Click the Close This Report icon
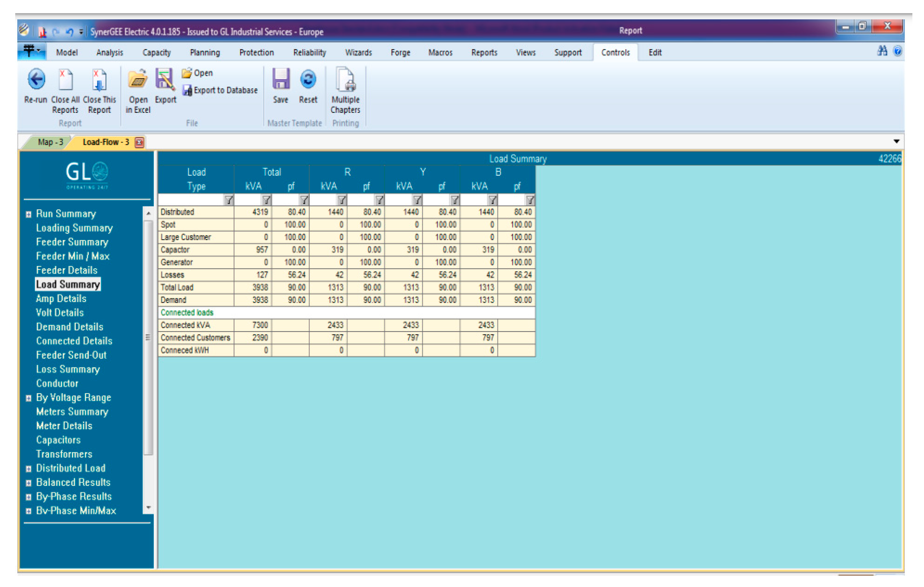 99,80
